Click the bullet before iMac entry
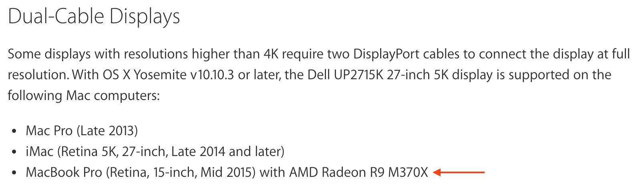This screenshot has height=192, width=644. [x=14, y=152]
